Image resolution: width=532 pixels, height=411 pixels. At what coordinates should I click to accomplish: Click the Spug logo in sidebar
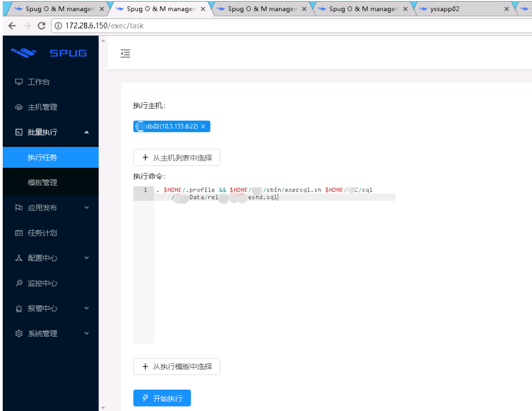click(x=49, y=53)
